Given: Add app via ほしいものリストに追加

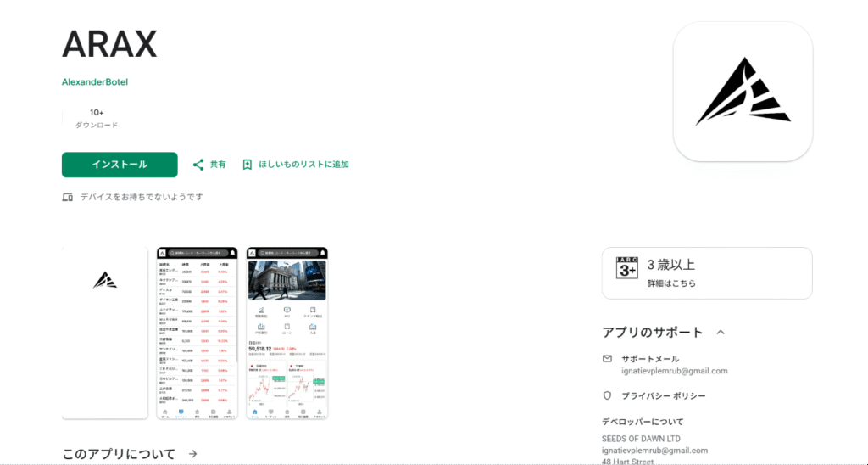Looking at the screenshot, I should click(x=304, y=165).
